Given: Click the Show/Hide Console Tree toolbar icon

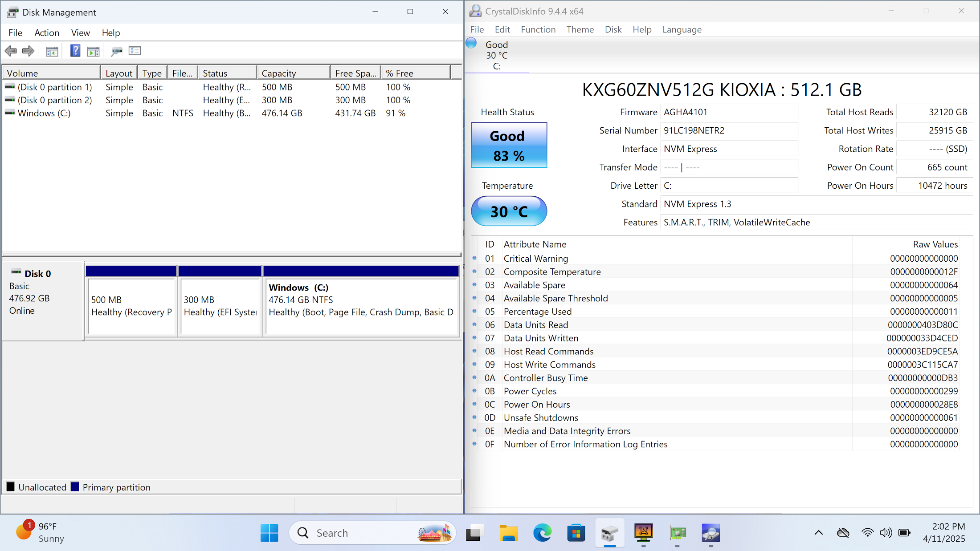Looking at the screenshot, I should [52, 51].
